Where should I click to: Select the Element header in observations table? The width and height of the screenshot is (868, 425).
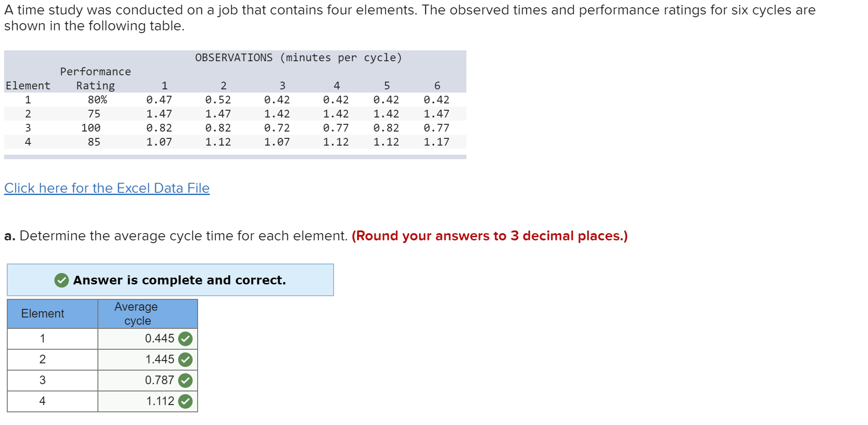tap(28, 85)
